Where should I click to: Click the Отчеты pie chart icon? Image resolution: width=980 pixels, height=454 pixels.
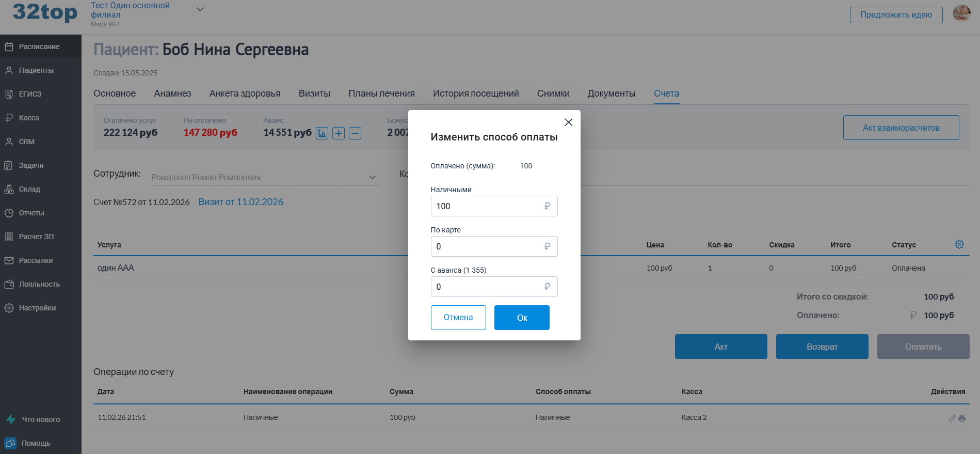(x=9, y=213)
